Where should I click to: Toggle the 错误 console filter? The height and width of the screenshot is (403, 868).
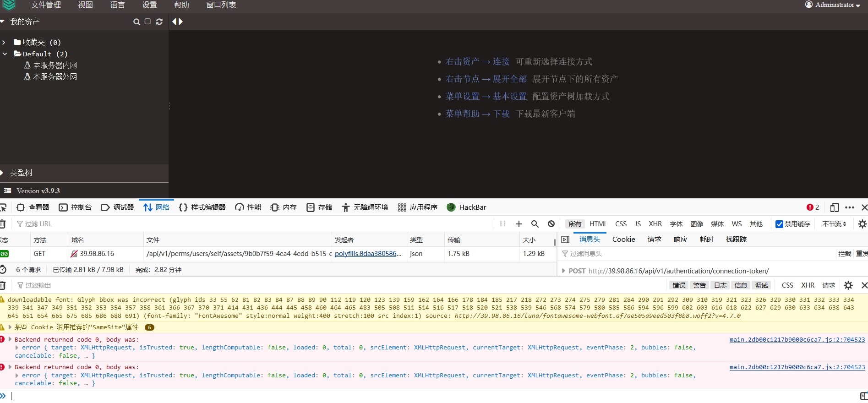[x=679, y=285]
